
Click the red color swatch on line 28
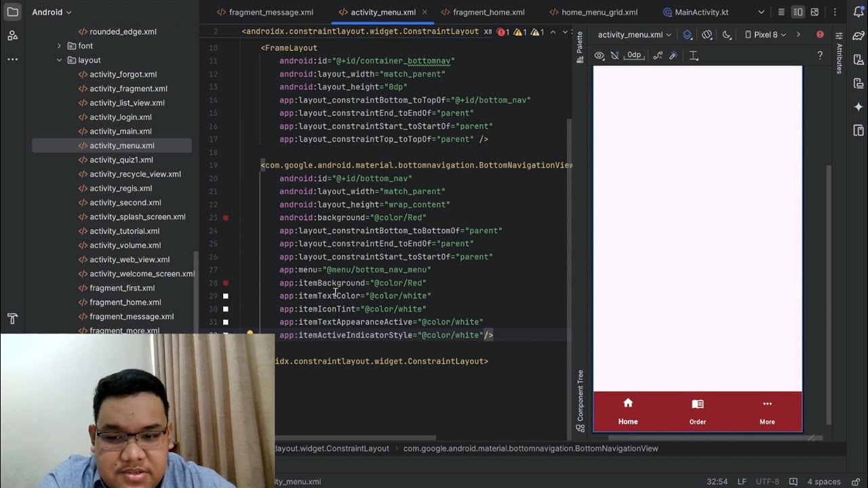coord(226,283)
